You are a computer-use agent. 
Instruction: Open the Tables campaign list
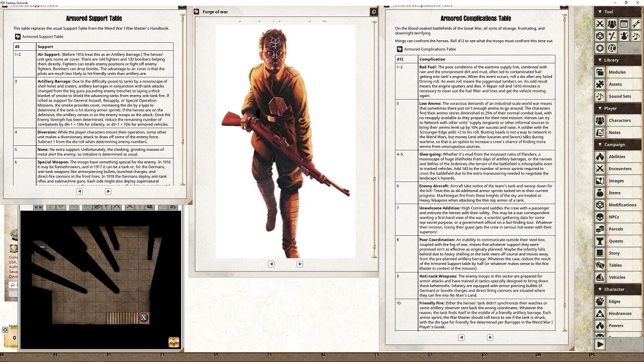615,265
